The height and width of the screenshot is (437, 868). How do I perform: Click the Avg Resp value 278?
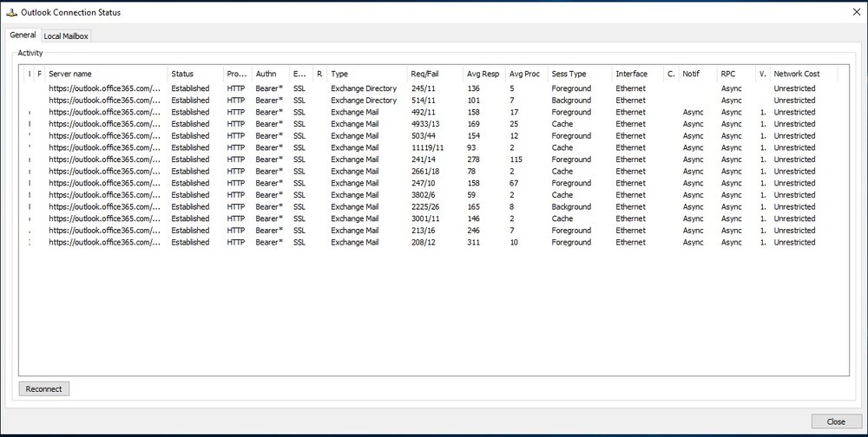coord(473,160)
